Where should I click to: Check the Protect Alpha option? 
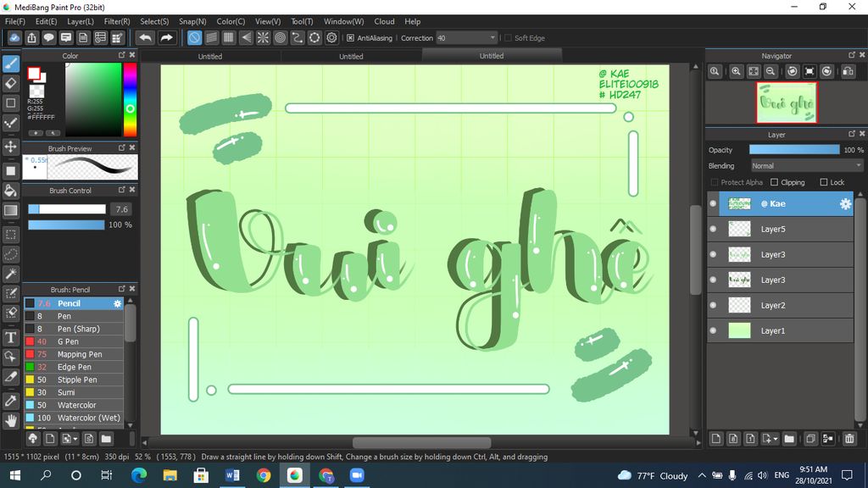pos(714,182)
